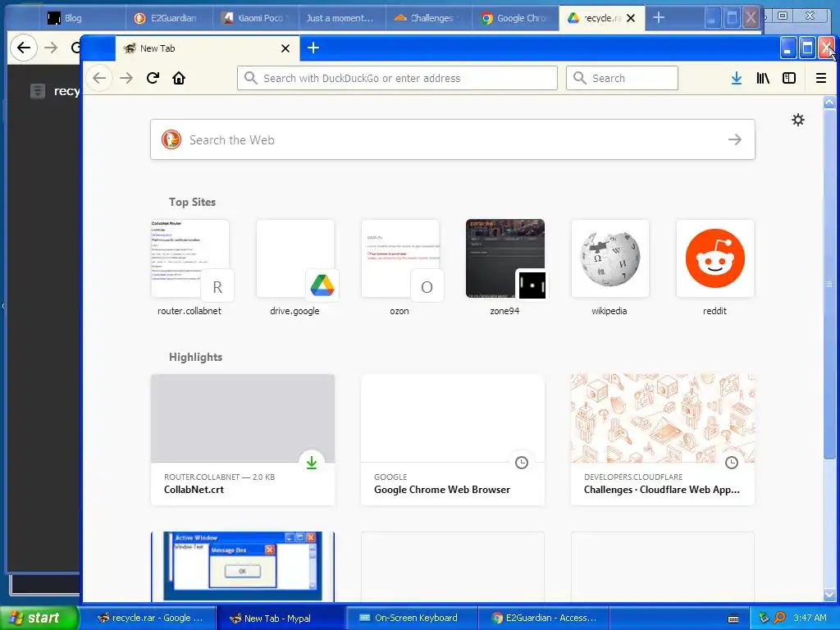
Task: Open New Tab page settings gear
Action: point(798,120)
